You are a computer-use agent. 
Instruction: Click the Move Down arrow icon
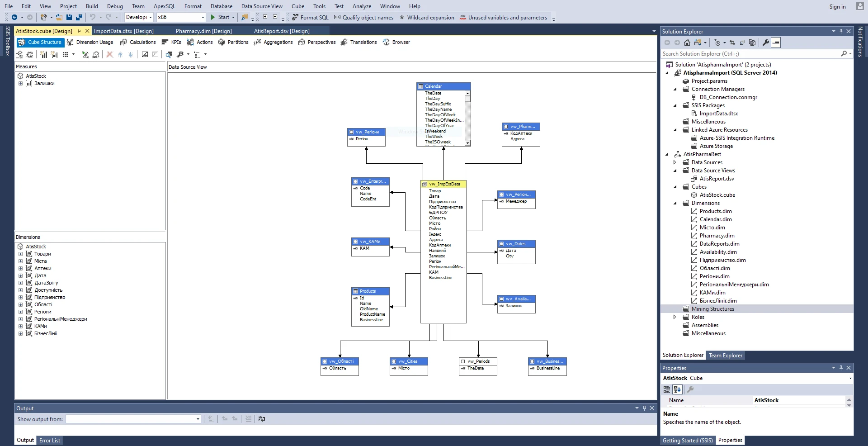(x=131, y=54)
